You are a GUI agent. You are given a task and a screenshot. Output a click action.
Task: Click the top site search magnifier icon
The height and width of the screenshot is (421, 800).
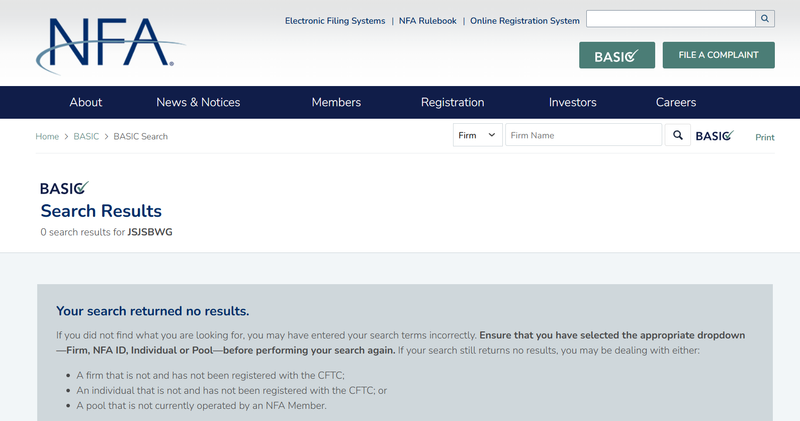pos(765,19)
